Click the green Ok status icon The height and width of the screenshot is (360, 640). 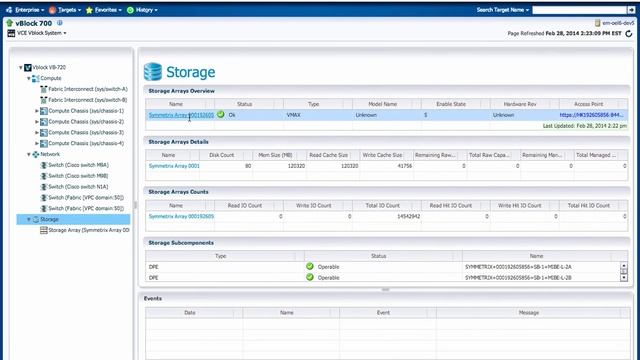221,115
